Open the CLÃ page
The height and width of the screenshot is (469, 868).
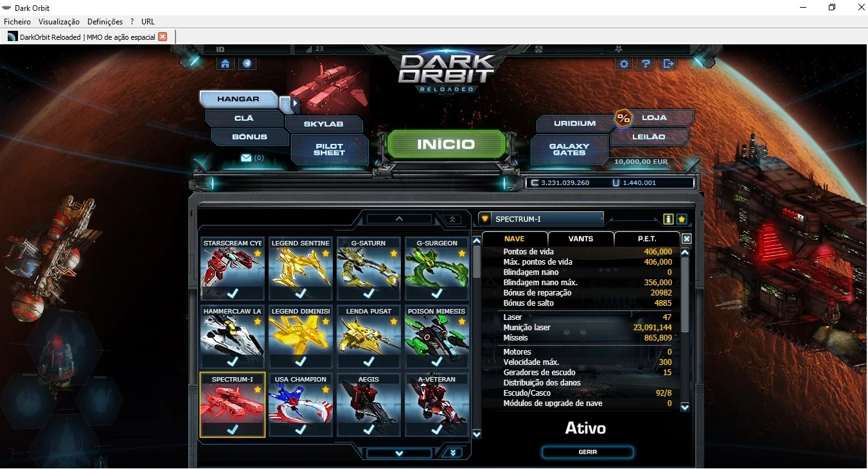pos(244,118)
